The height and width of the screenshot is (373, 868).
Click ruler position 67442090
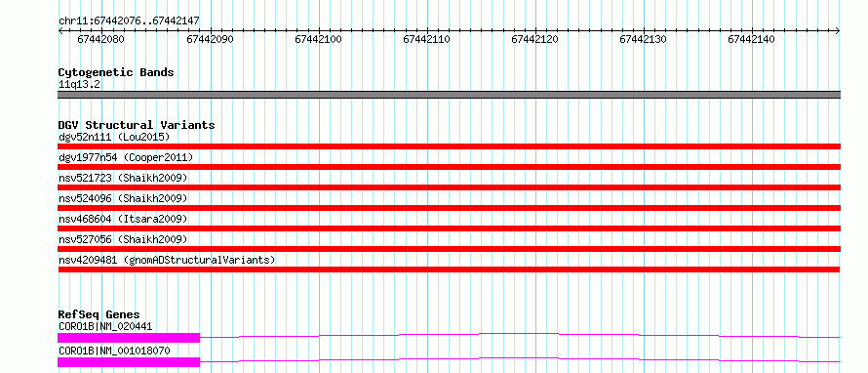[x=210, y=39]
